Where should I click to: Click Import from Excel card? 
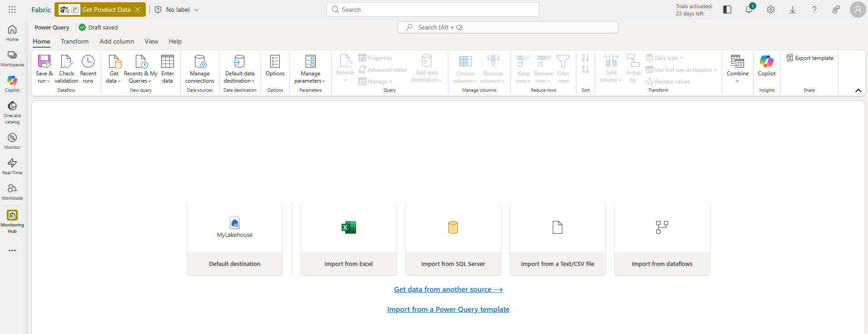[x=349, y=239]
